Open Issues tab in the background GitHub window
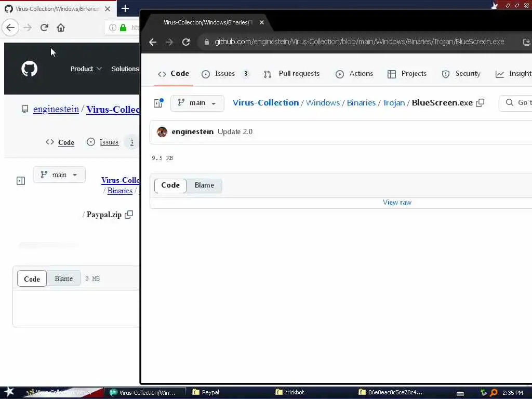The width and height of the screenshot is (532, 399). (109, 142)
